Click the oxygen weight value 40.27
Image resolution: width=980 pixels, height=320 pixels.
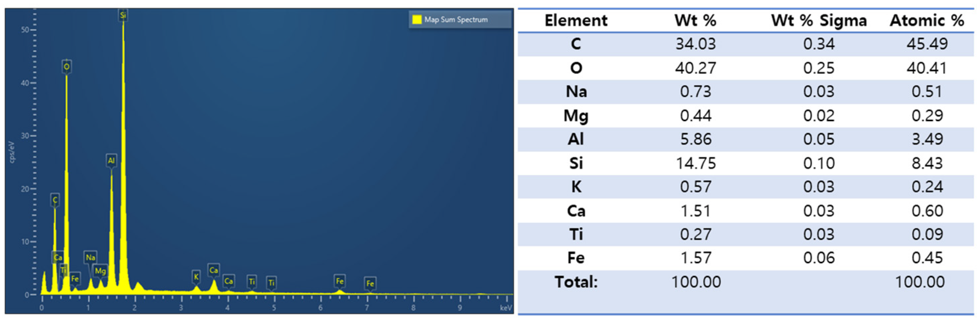click(695, 68)
